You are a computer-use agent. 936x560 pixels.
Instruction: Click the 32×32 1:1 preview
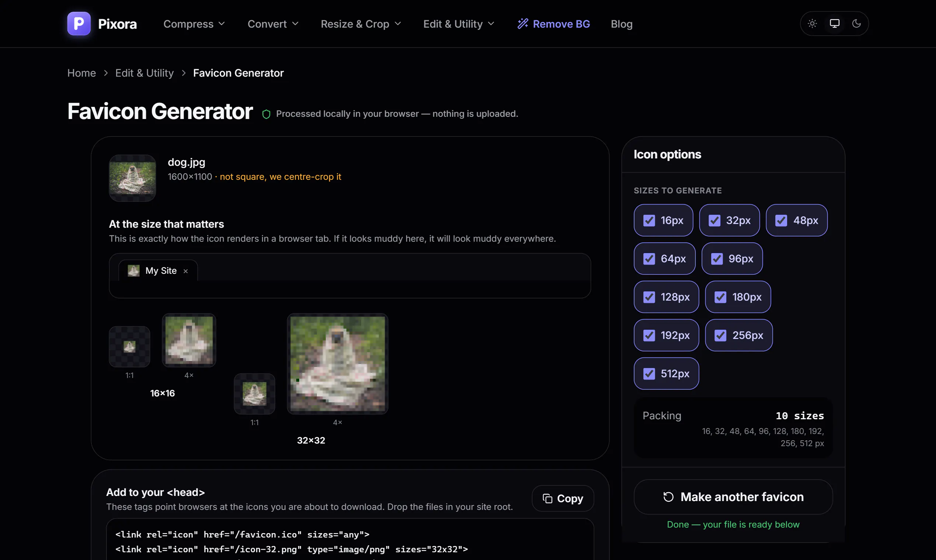254,393
